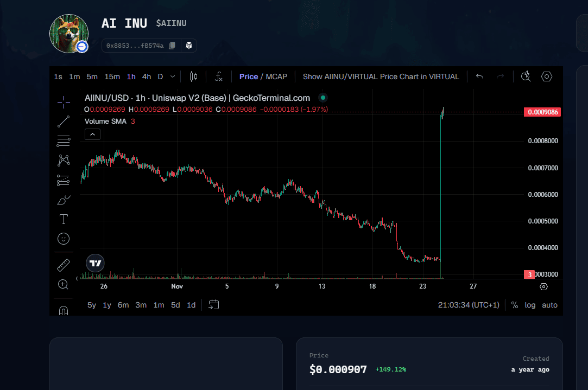
Task: Toggle auto scale on price axis
Action: click(549, 305)
